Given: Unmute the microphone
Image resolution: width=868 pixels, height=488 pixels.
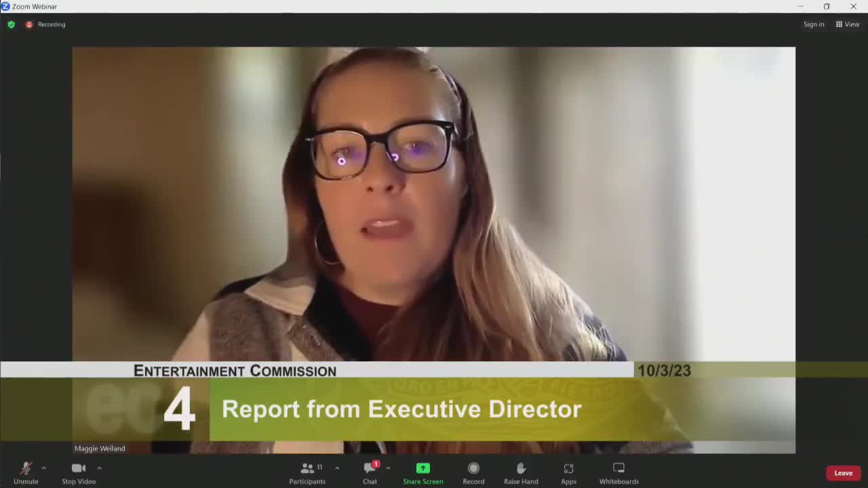Looking at the screenshot, I should 26,472.
